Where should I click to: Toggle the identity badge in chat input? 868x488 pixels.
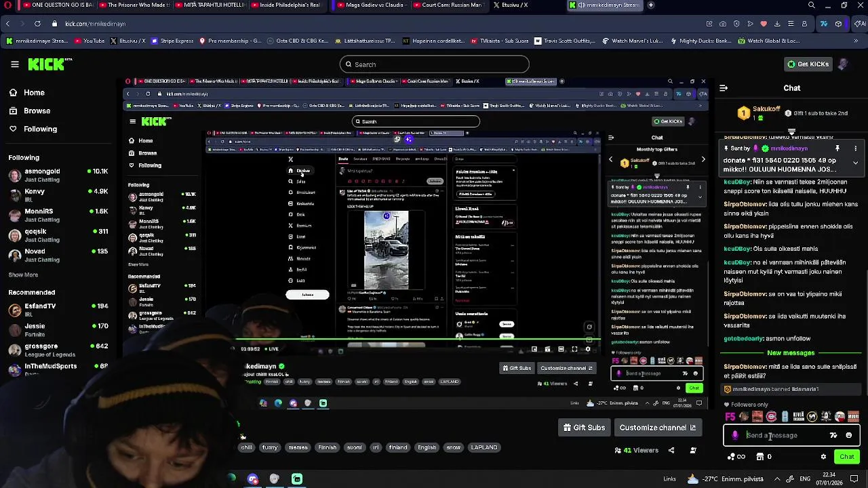tap(736, 436)
